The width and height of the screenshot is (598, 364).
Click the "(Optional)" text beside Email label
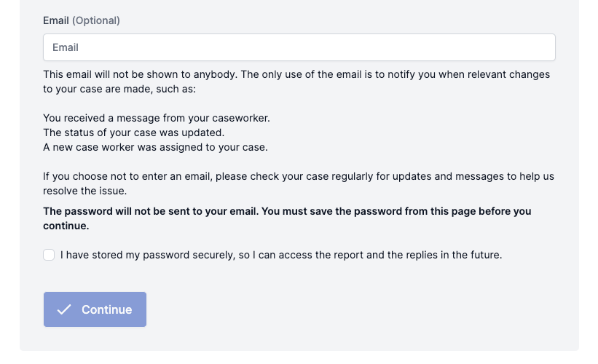tap(96, 20)
